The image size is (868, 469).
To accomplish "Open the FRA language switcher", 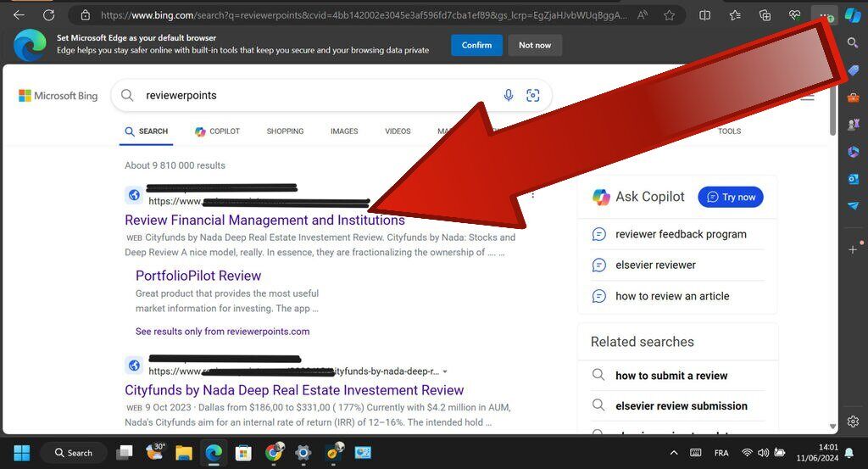I will coord(721,453).
